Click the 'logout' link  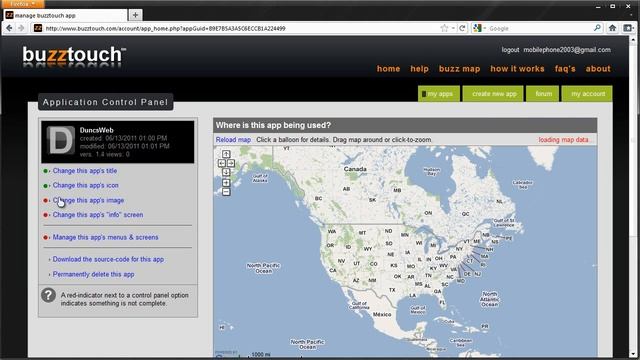coord(510,50)
